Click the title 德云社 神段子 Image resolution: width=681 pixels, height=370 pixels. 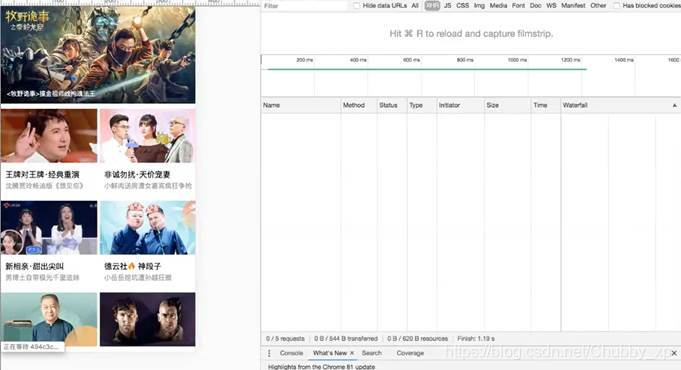click(132, 266)
